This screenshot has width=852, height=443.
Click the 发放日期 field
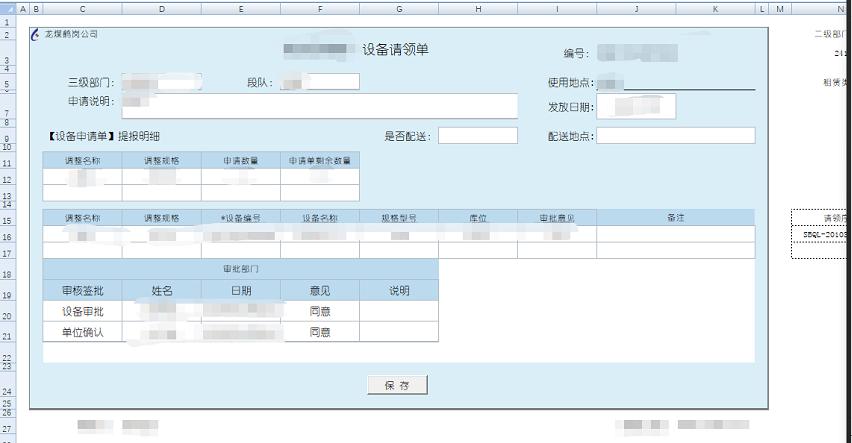(x=636, y=106)
